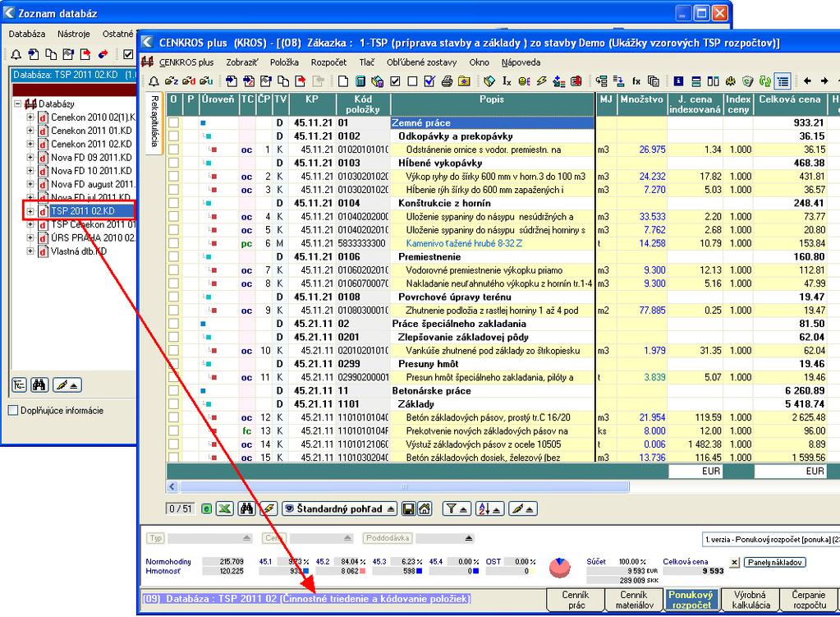840x617 pixels.
Task: Click the left arrow navigation icon
Action: click(807, 81)
